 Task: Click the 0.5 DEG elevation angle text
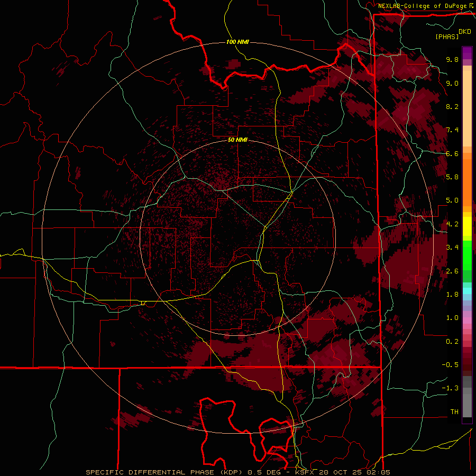coord(266,472)
